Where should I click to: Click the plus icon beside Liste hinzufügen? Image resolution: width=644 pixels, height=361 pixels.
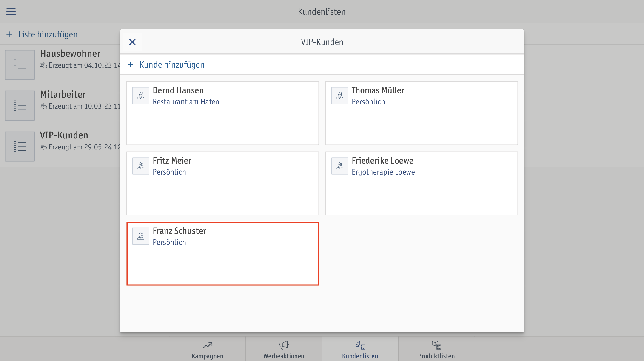coord(9,34)
